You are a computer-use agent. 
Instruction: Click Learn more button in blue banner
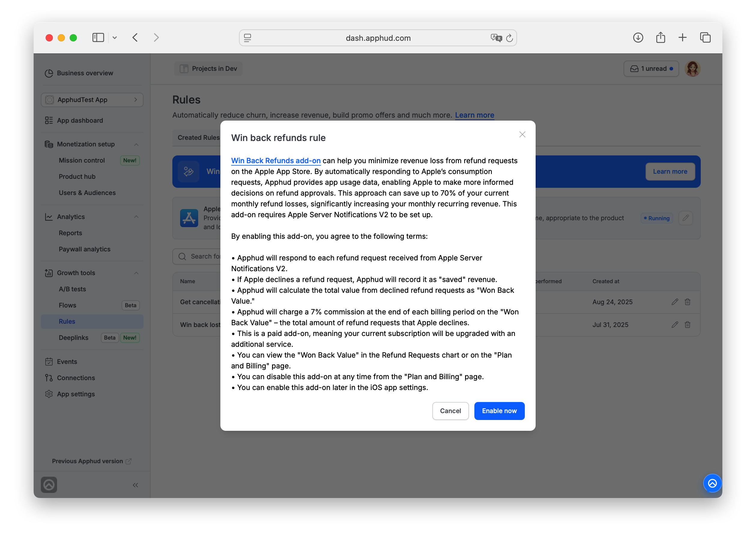tap(670, 172)
